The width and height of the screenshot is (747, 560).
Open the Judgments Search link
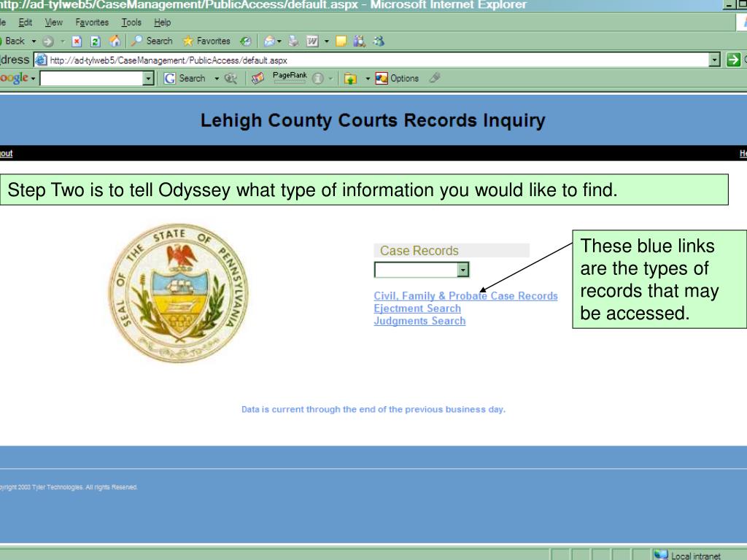click(419, 321)
